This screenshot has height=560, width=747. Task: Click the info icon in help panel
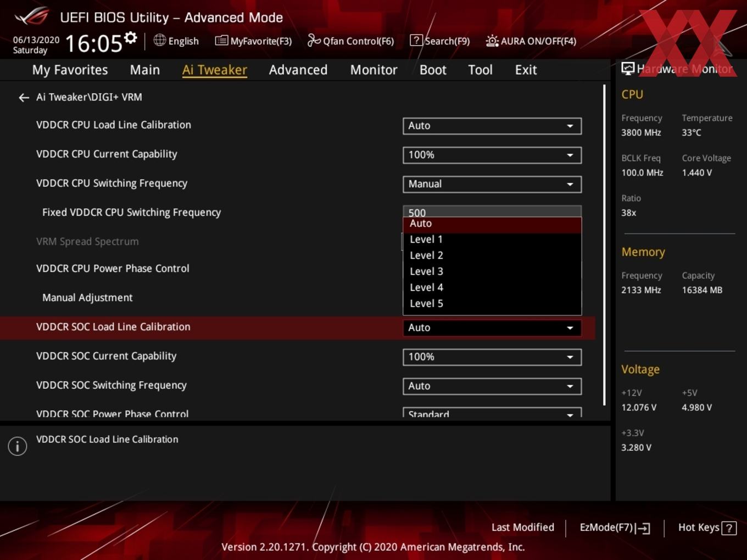(18, 446)
